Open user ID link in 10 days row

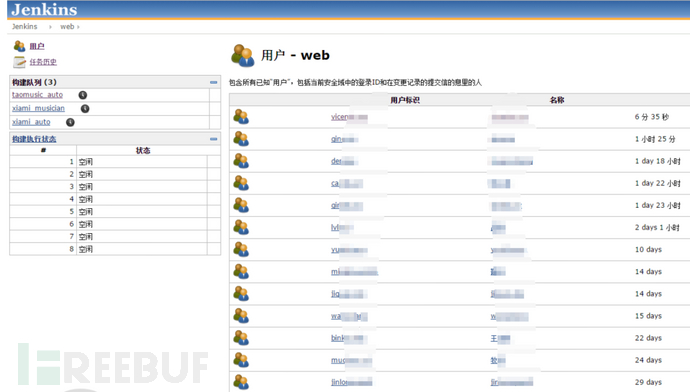pyautogui.click(x=349, y=249)
